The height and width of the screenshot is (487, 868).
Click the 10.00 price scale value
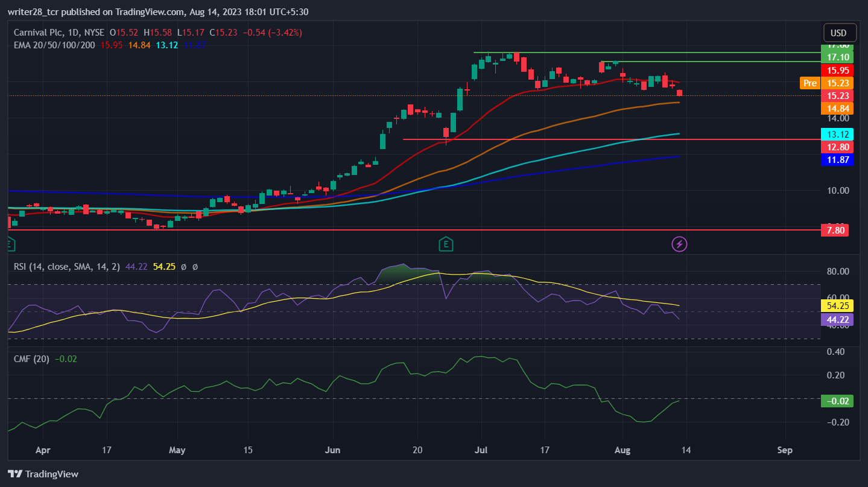[838, 191]
